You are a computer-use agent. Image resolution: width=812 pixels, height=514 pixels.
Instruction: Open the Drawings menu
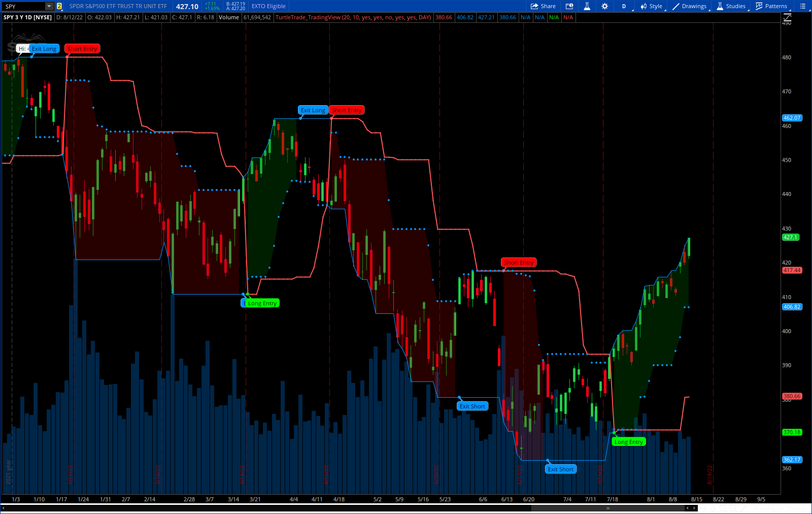[689, 6]
